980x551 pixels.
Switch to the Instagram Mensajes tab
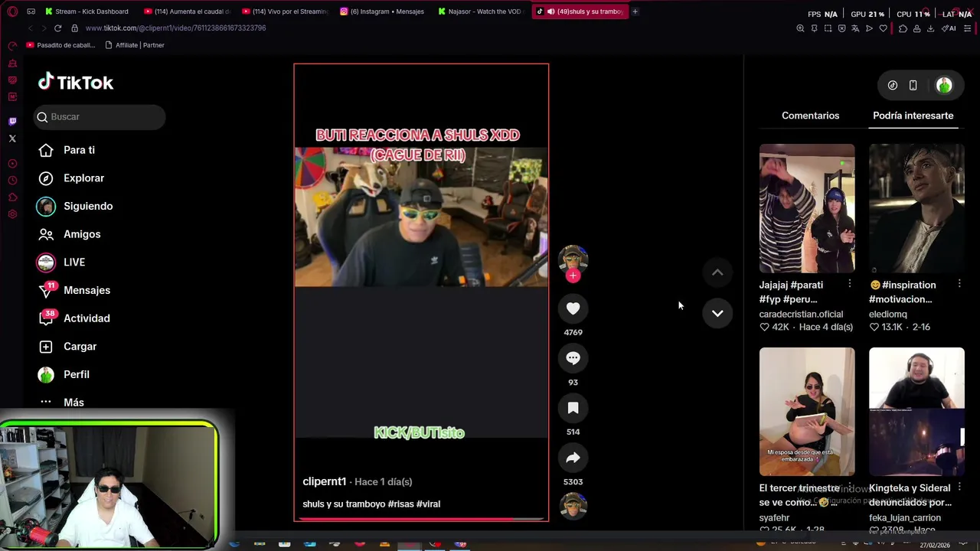click(383, 11)
